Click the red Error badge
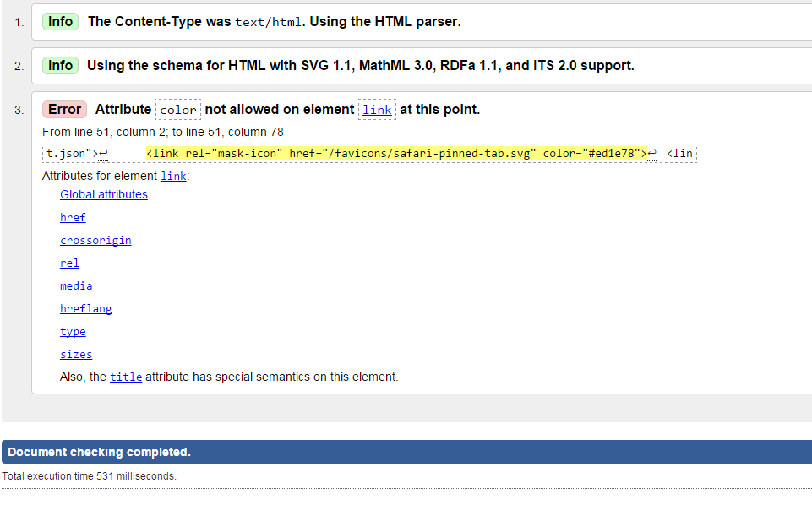The height and width of the screenshot is (516, 812). pyautogui.click(x=65, y=109)
